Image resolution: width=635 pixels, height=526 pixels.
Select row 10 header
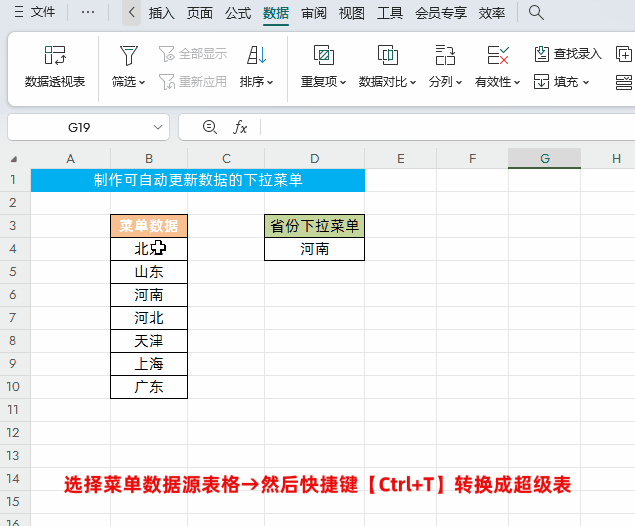click(x=13, y=387)
